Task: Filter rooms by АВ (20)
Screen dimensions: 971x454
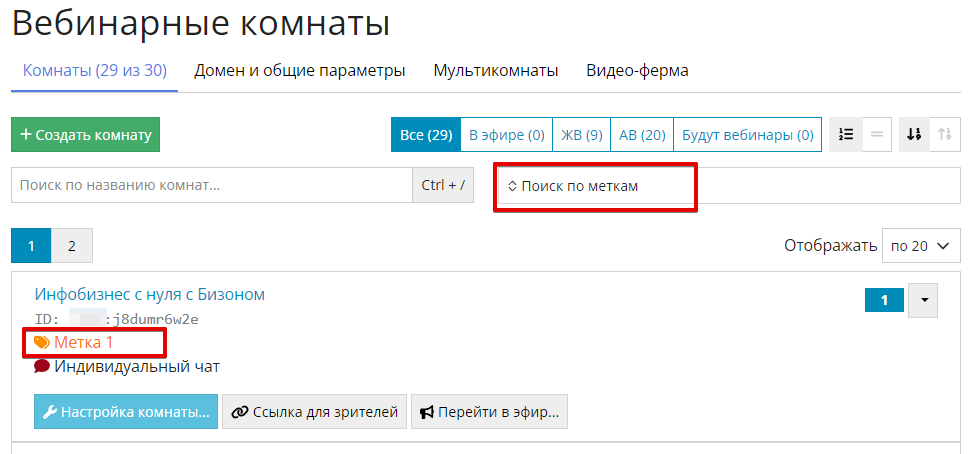Action: click(642, 135)
